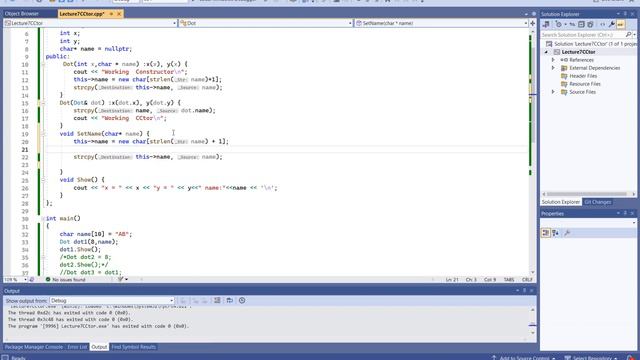The width and height of the screenshot is (640, 360).
Task: Click the CRLF line ending indicator
Action: (x=527, y=280)
